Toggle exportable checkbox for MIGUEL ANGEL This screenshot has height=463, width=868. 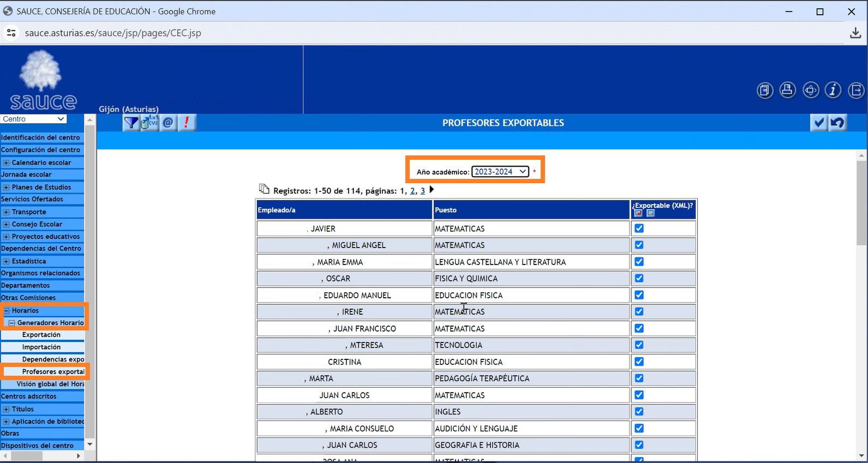tap(639, 245)
